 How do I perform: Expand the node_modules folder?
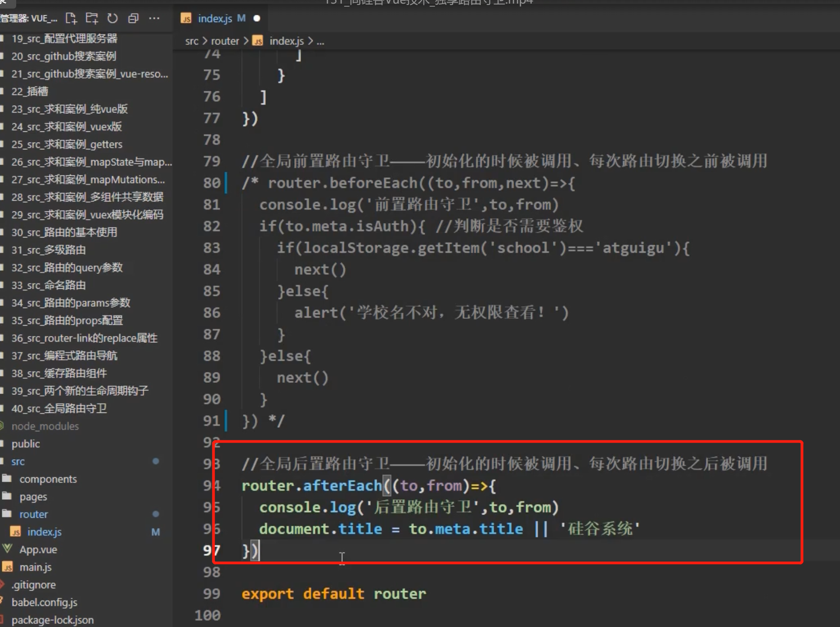tap(45, 426)
